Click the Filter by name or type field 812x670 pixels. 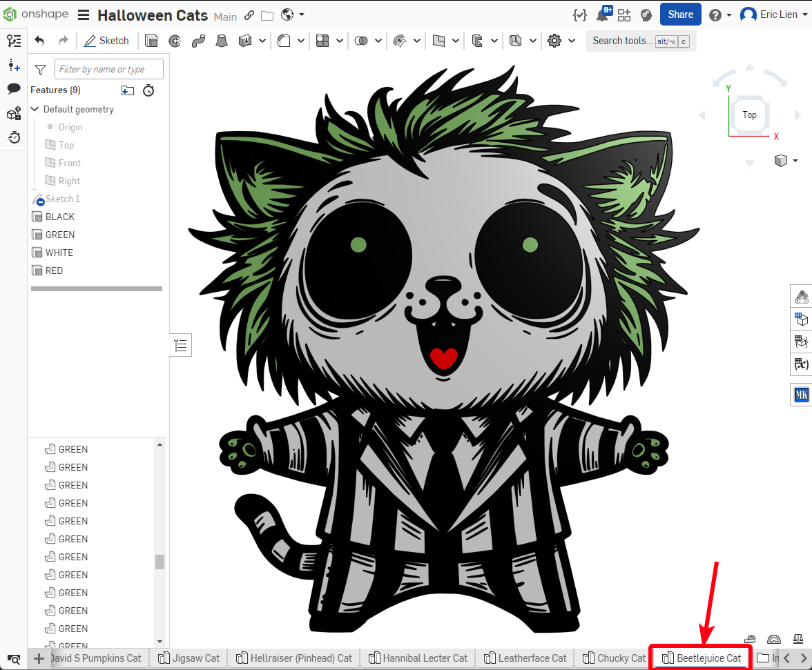108,69
